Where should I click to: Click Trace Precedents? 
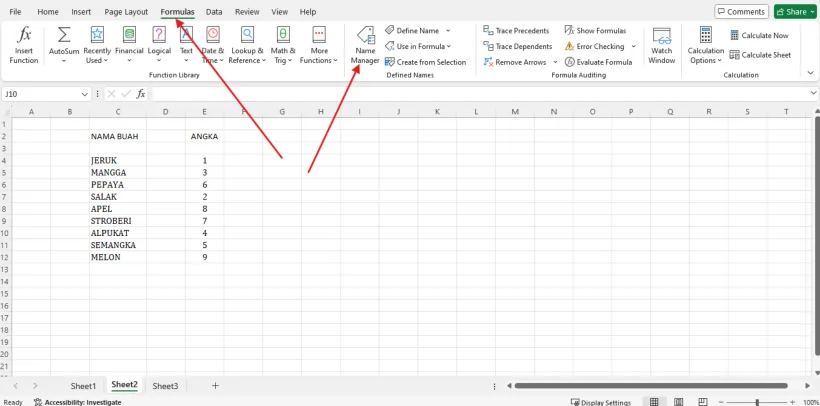pyautogui.click(x=516, y=30)
